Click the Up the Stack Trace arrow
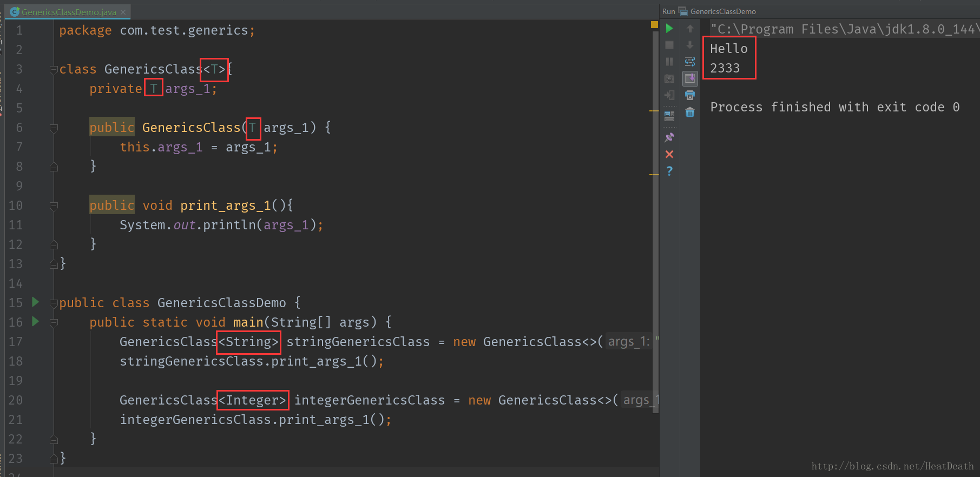The height and width of the screenshot is (477, 980). [x=690, y=29]
